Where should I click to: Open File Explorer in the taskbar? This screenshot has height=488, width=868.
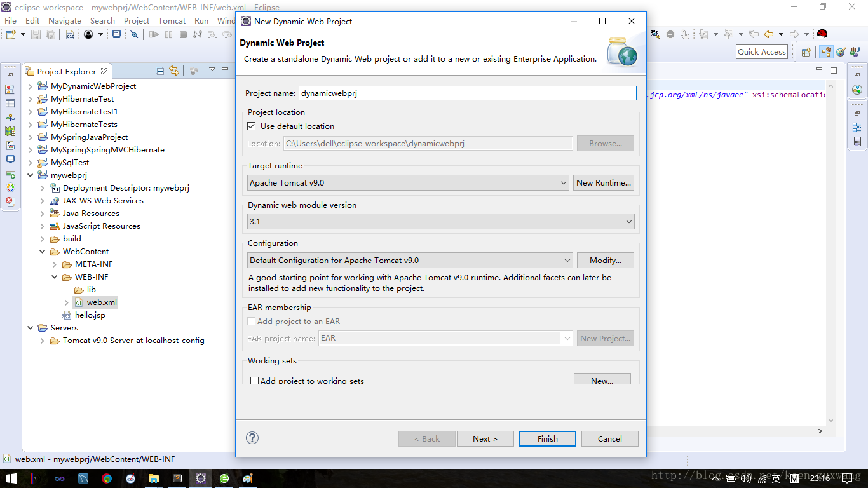(154, 478)
